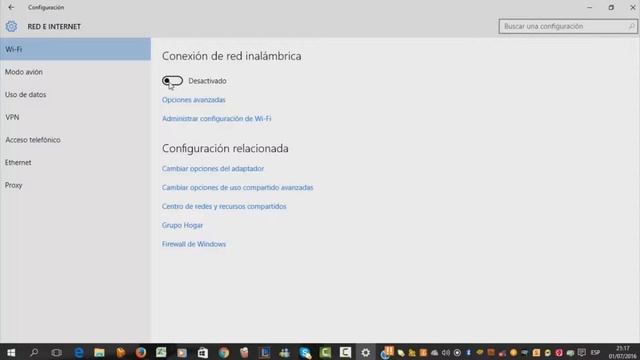
Task: Click the back arrow in the title bar
Action: click(11, 7)
